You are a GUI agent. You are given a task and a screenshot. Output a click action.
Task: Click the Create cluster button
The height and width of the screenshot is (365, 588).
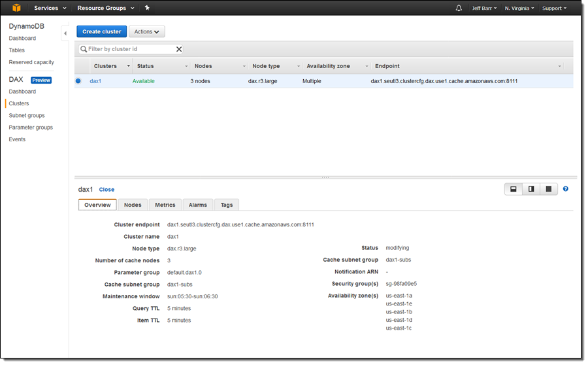[101, 31]
